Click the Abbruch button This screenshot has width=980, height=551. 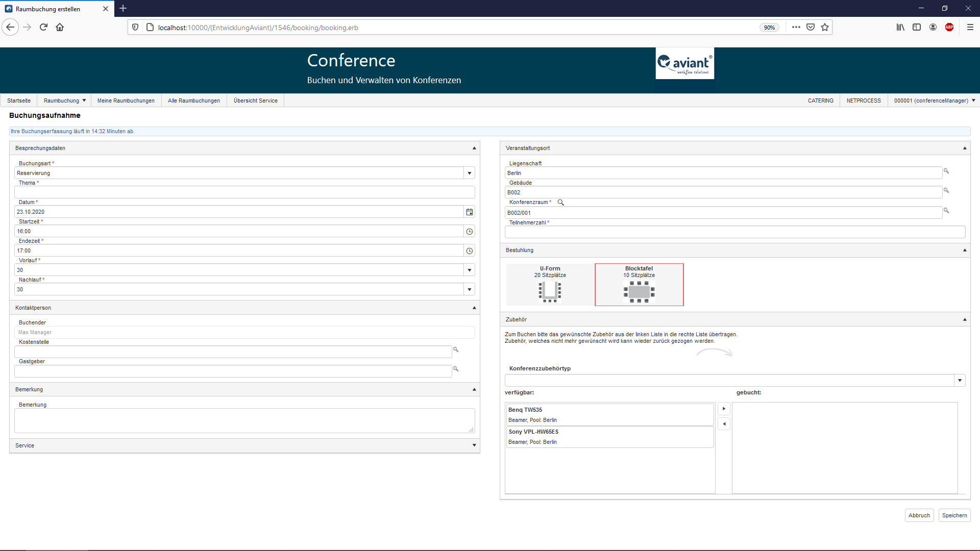click(919, 515)
